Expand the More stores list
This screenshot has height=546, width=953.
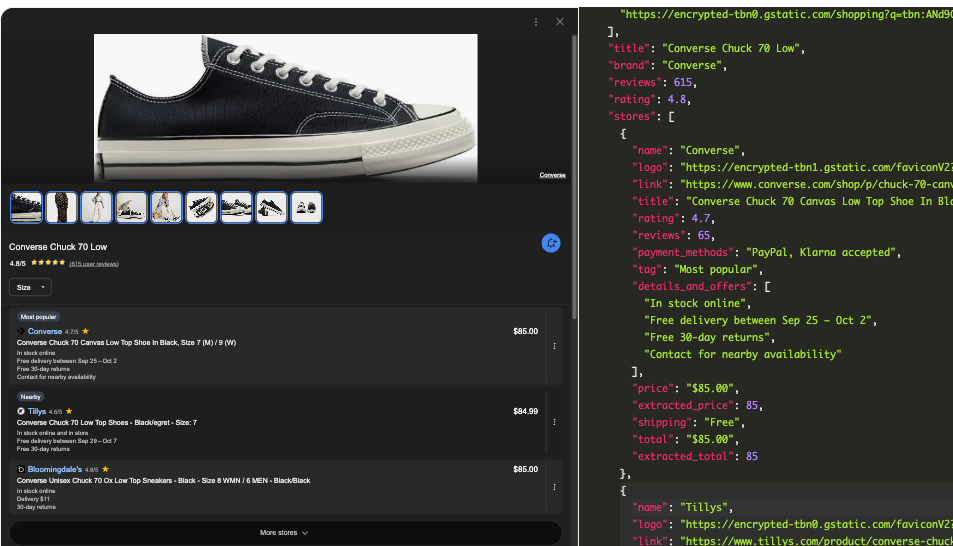[285, 533]
